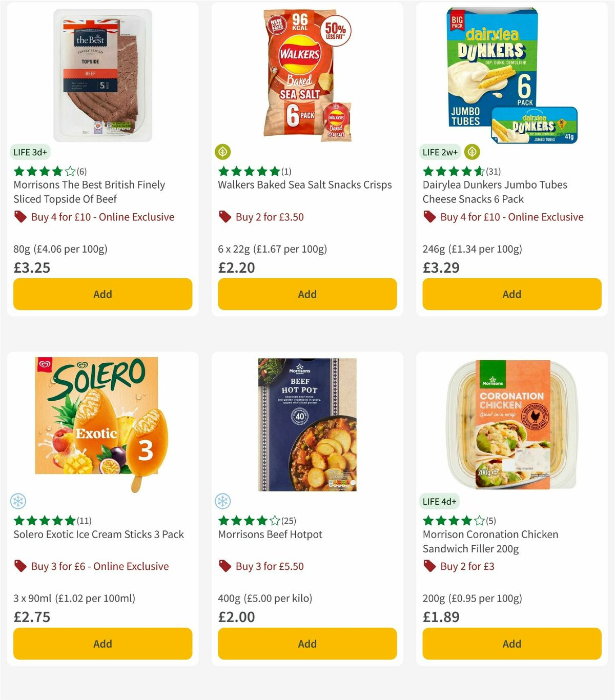This screenshot has width=615, height=700.
Task: Open the Morrison Coronation Chicken Sandwich Filler link
Action: pos(490,541)
